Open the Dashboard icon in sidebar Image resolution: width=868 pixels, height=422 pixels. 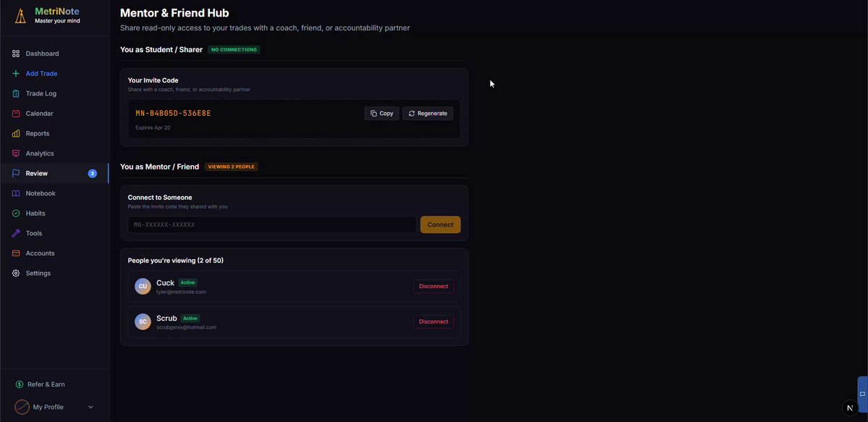click(x=16, y=54)
